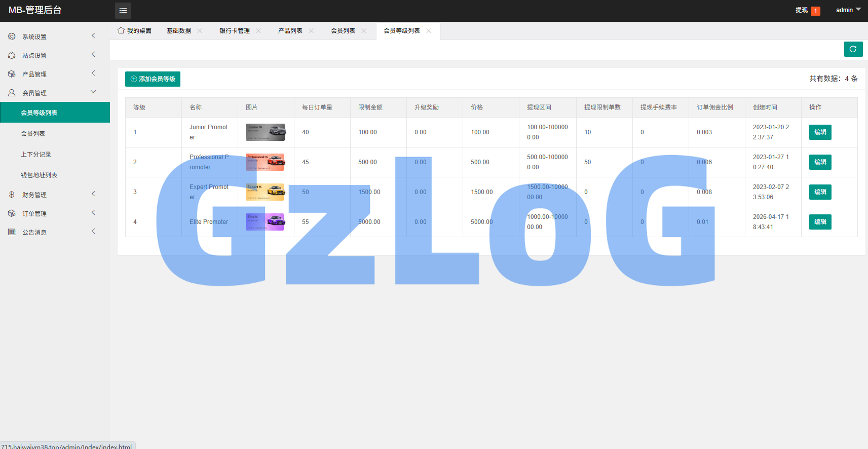
Task: Click the product management cube icon
Action: pos(12,74)
